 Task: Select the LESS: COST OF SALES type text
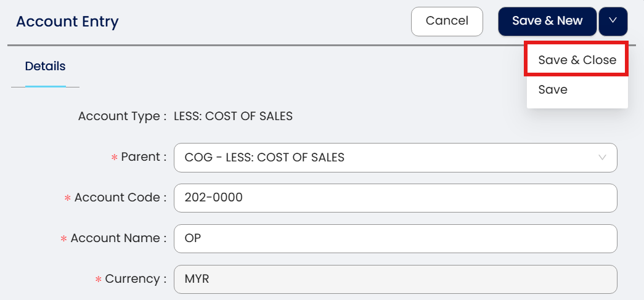point(233,116)
